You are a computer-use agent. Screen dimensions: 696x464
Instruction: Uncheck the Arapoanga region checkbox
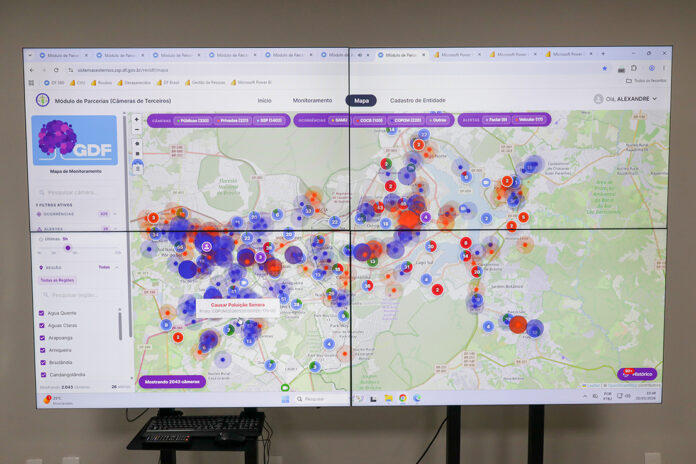coord(43,338)
